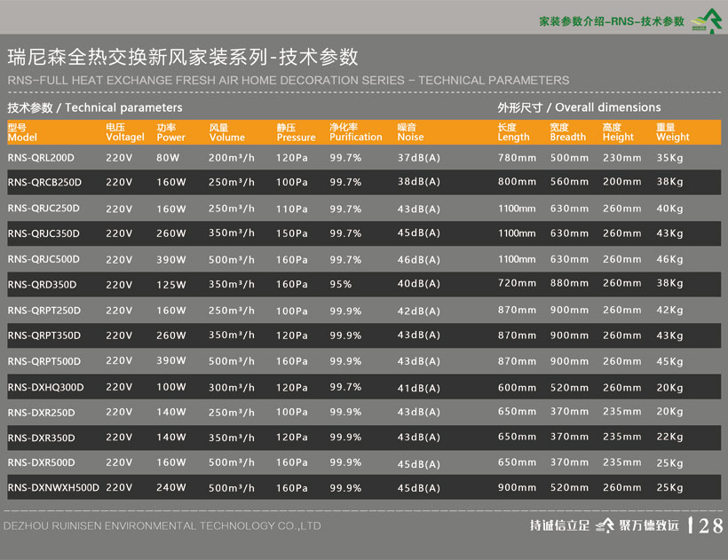The height and width of the screenshot is (560, 728).
Task: Select the RNS-DXHQ300D model name
Action: tap(44, 387)
